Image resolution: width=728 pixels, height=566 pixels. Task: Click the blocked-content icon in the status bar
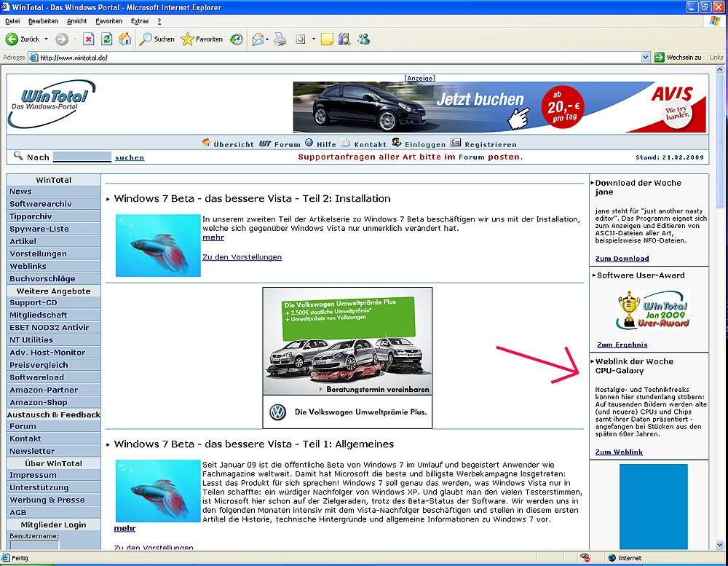coord(585,558)
